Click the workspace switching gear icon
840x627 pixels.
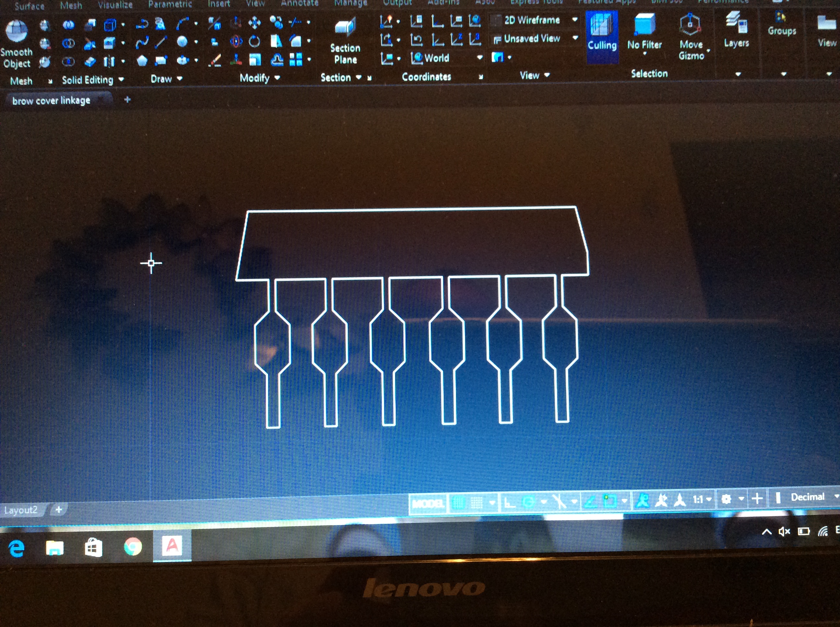coord(726,499)
